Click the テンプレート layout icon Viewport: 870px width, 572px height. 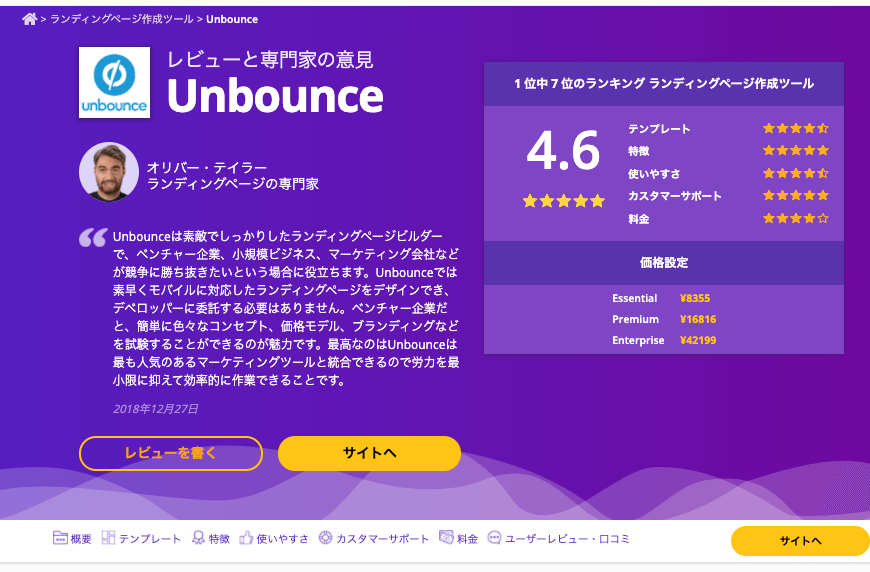click(x=108, y=538)
